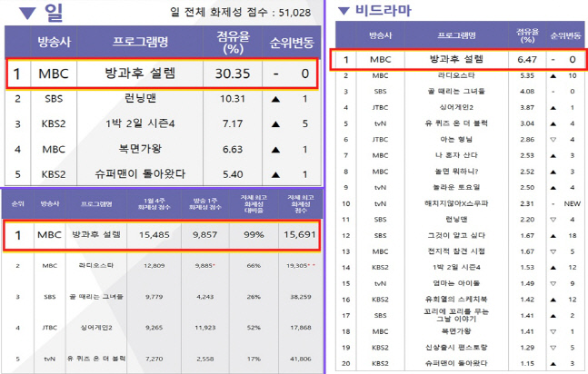Click the 6.47 share value in the 비드라마 table
The height and width of the screenshot is (374, 588).
click(527, 59)
